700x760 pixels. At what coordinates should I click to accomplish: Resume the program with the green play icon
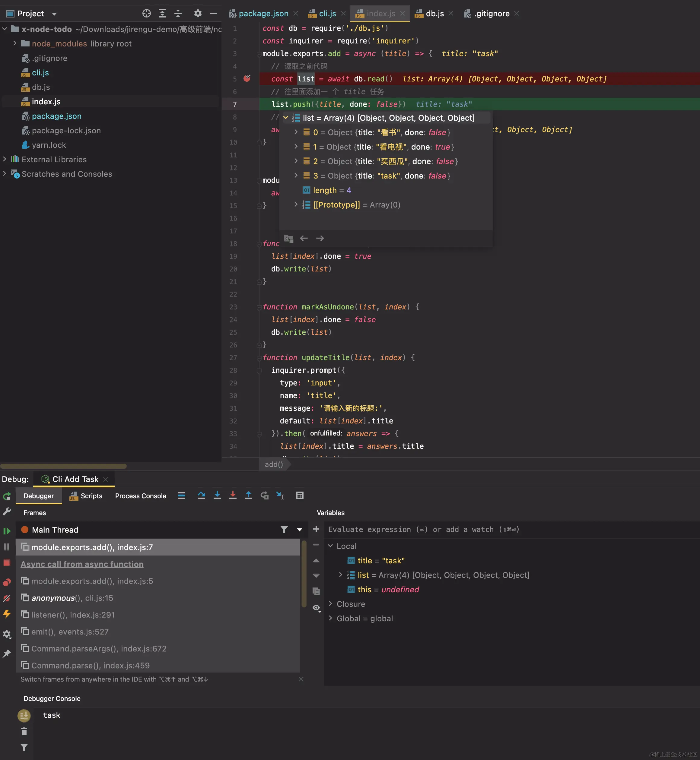[7, 531]
